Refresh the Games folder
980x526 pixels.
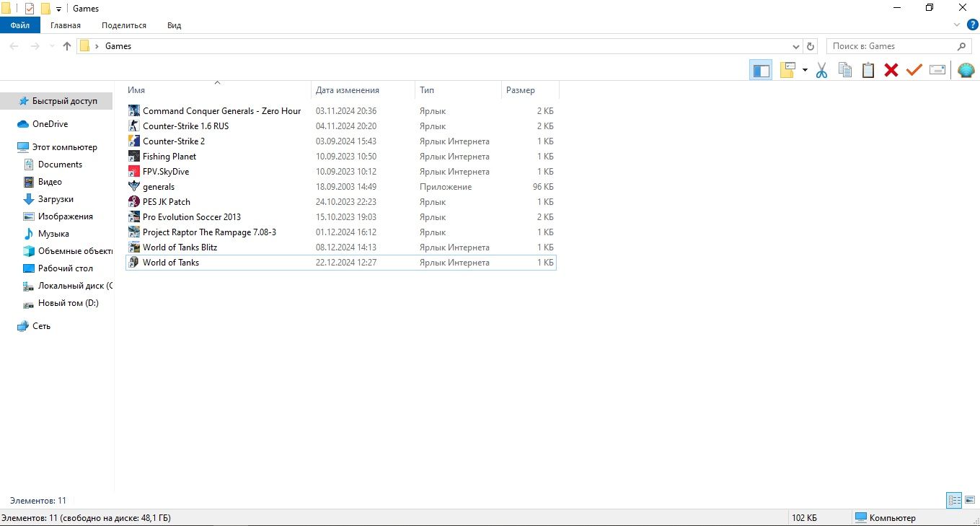pyautogui.click(x=811, y=46)
